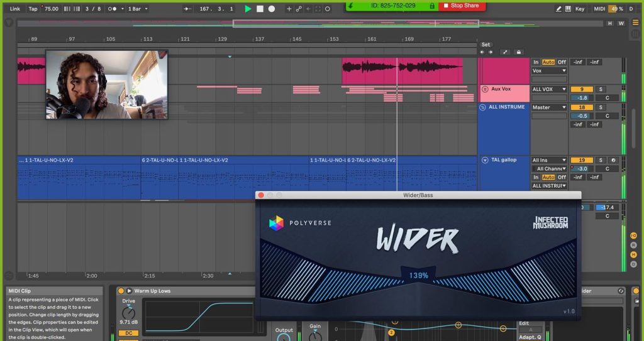Screen dimensions: 644x341
Task: Click the 167. 3. 1 arrangement position field
Action: click(x=216, y=9)
